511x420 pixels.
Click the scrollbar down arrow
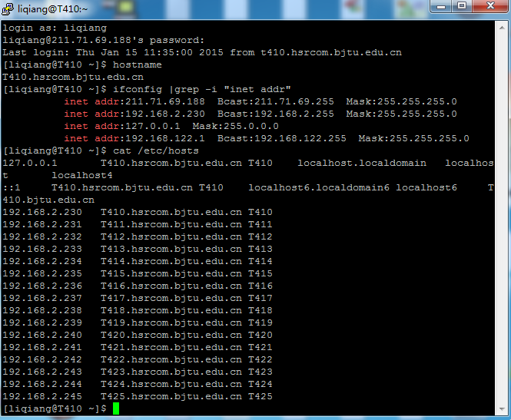[x=502, y=409]
